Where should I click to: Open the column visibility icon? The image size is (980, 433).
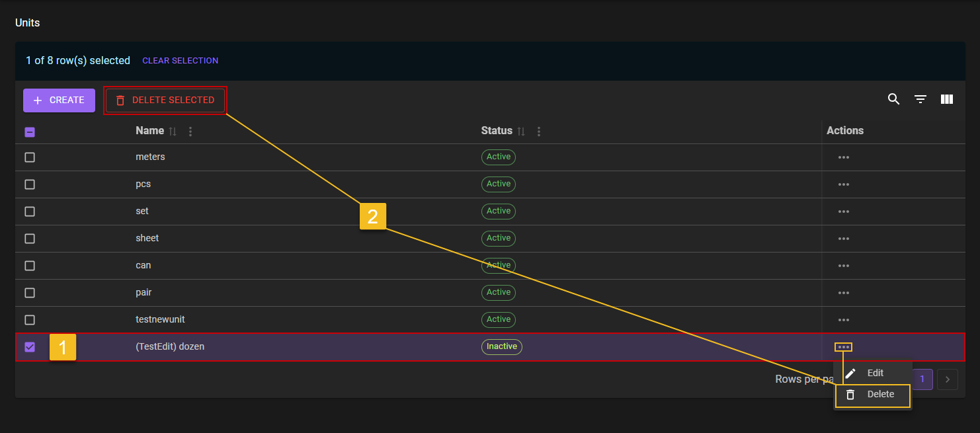(946, 99)
